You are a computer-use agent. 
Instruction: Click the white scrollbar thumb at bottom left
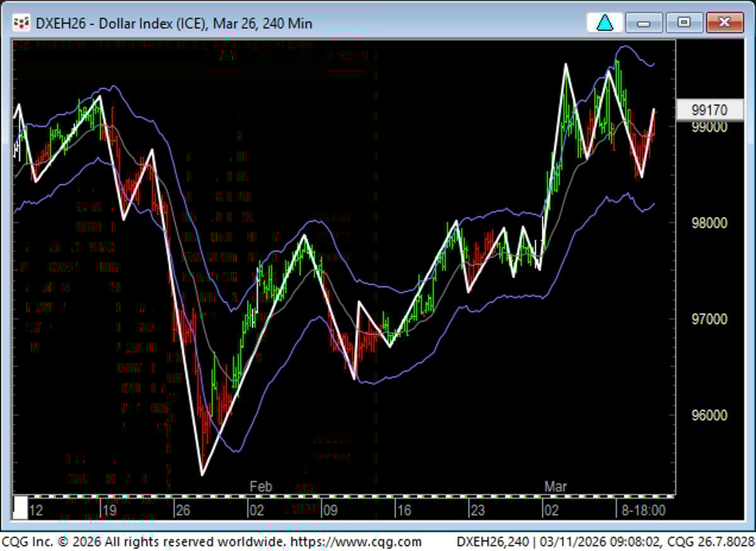pos(20,508)
